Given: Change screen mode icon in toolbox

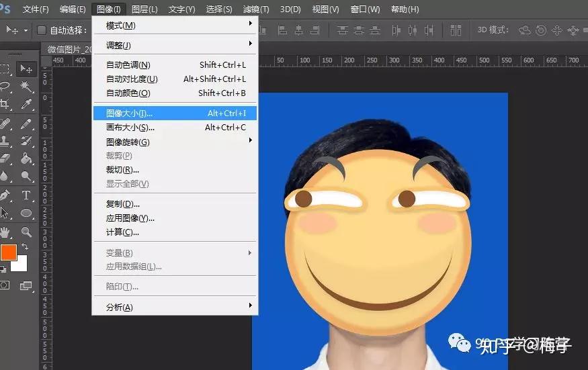Looking at the screenshot, I should click(x=26, y=285).
